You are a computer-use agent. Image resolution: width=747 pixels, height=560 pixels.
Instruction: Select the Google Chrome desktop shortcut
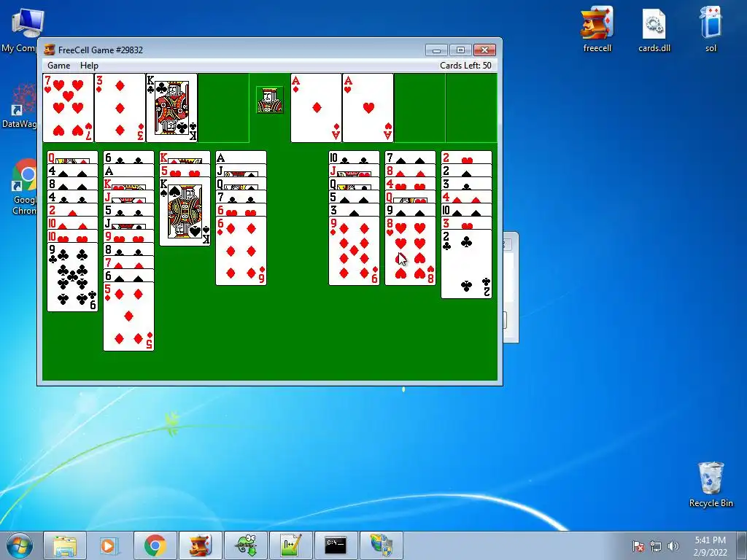coord(24,187)
